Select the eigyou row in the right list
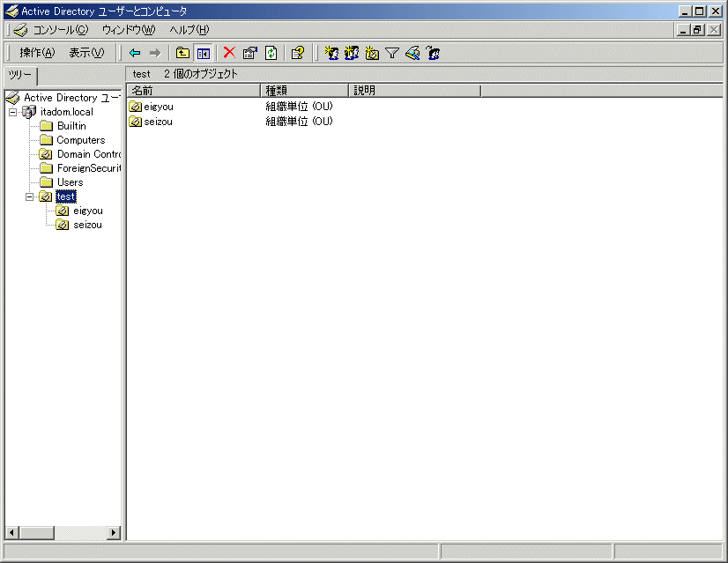The width and height of the screenshot is (728, 563). tap(159, 107)
